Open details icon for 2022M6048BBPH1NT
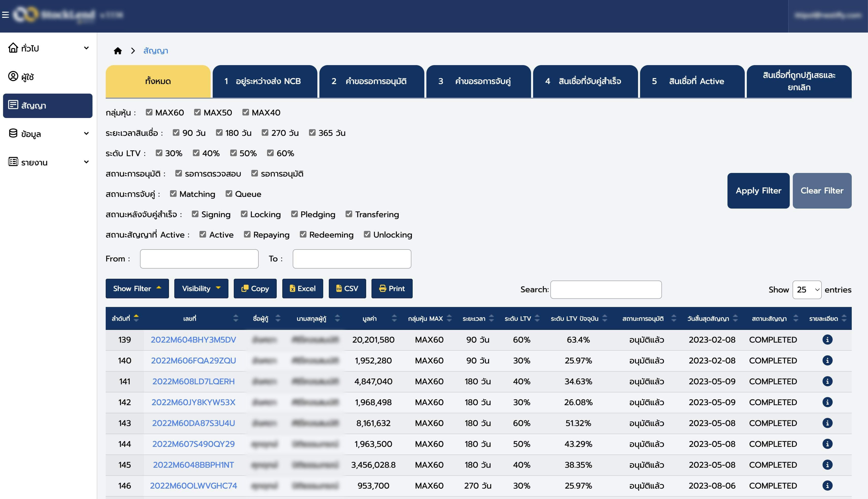The height and width of the screenshot is (499, 868). tap(827, 465)
